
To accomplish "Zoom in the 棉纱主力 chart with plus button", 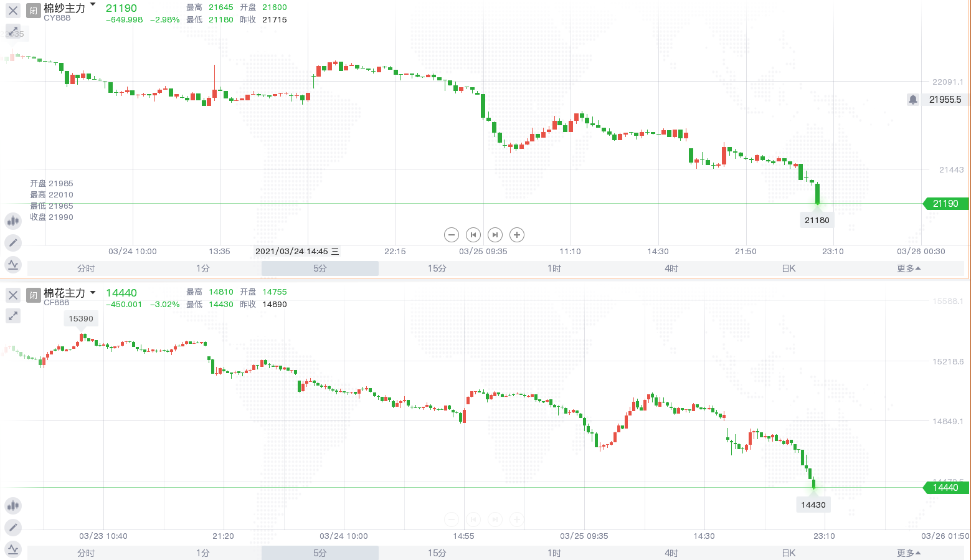I will (x=517, y=235).
